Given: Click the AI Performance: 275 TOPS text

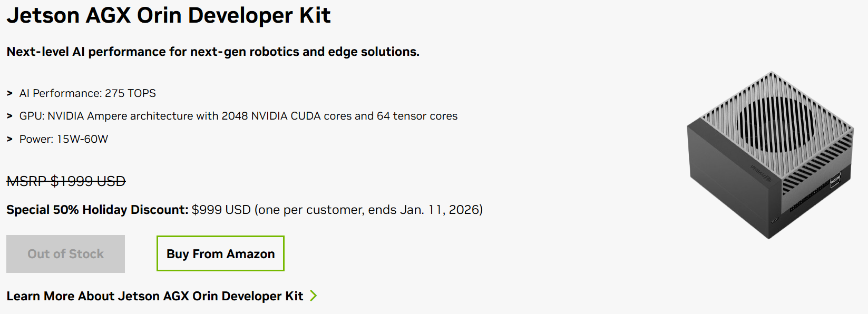Looking at the screenshot, I should click(x=87, y=93).
